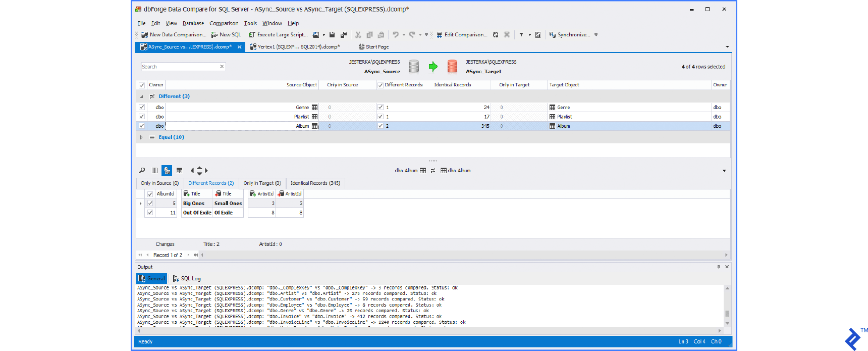The width and height of the screenshot is (868, 351).
Task: Open toolbar options after Synchronize
Action: pyautogui.click(x=596, y=35)
